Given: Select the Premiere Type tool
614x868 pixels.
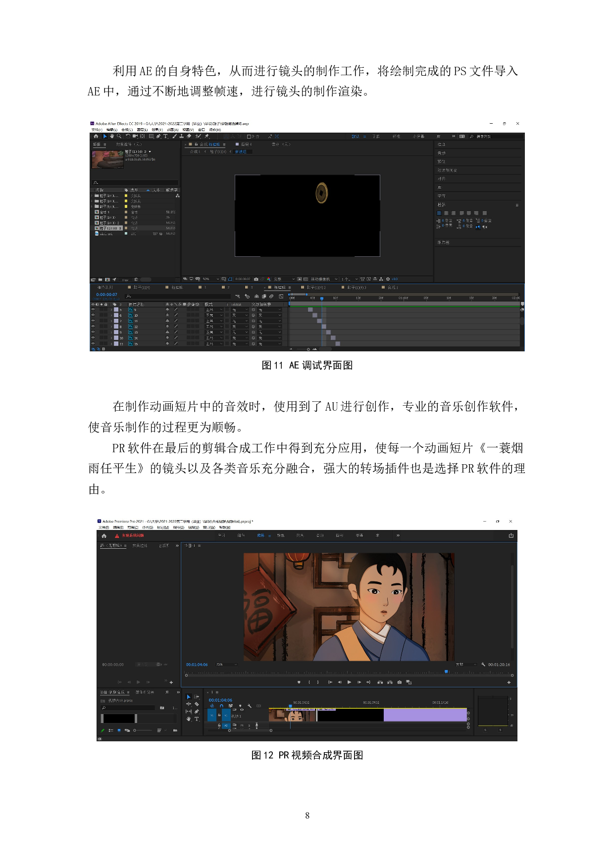Looking at the screenshot, I should coord(197,719).
